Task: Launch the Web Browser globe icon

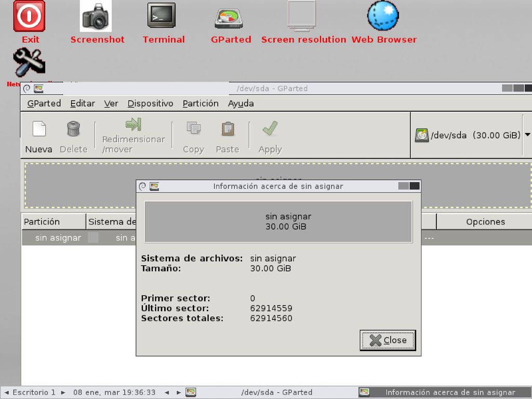Action: [x=383, y=16]
